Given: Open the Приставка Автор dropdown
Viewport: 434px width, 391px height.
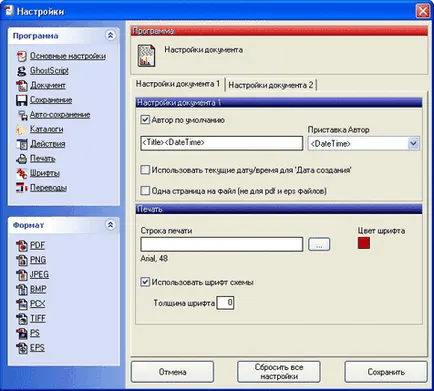Looking at the screenshot, I should 413,144.
